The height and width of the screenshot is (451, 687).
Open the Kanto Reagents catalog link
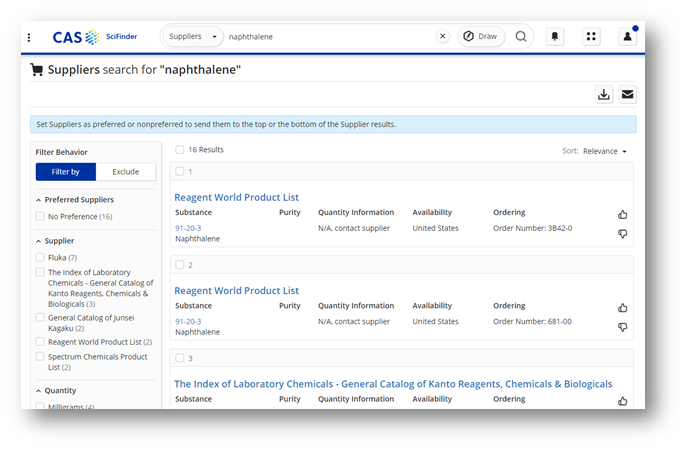(x=393, y=384)
